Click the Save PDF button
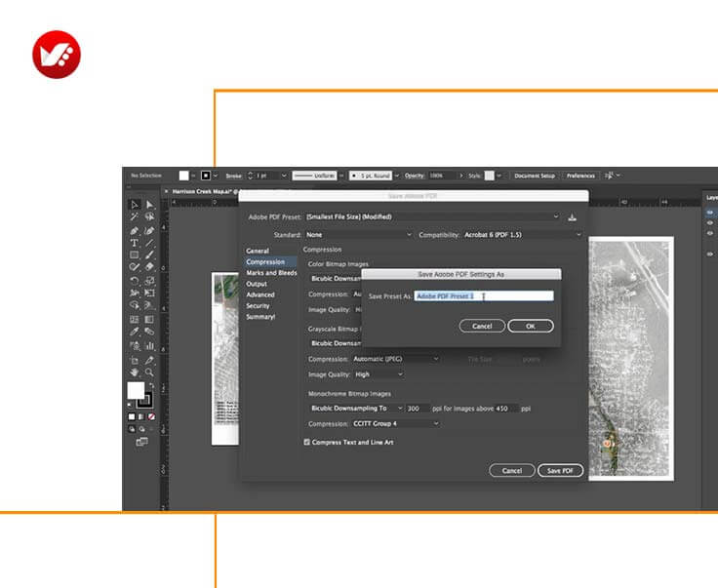 (561, 470)
